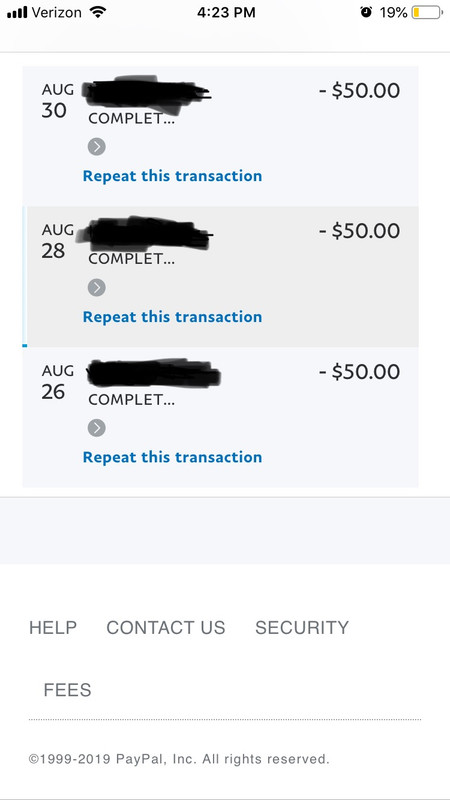Tap the Wi-Fi icon in status bar
450x800 pixels.
pyautogui.click(x=97, y=12)
